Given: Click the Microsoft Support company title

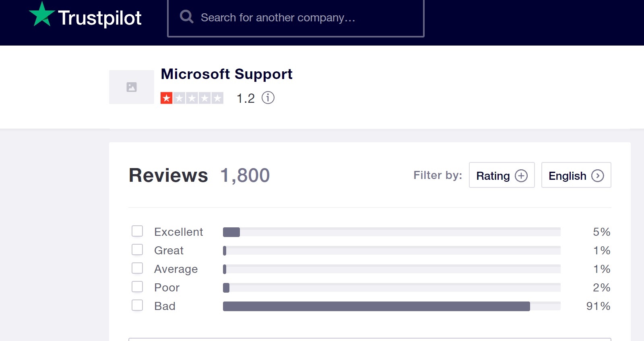Looking at the screenshot, I should pyautogui.click(x=227, y=74).
